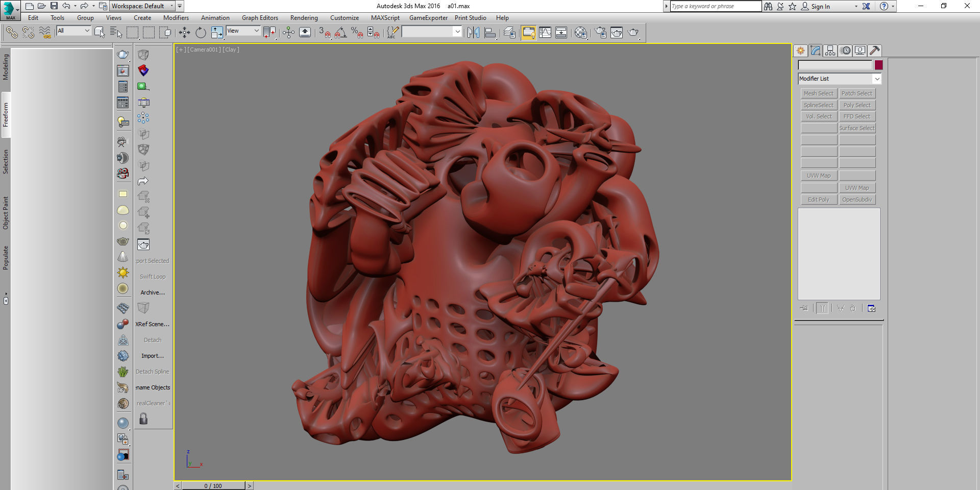The height and width of the screenshot is (490, 980).
Task: Open the Workspace: Default dropdown
Action: click(x=142, y=6)
